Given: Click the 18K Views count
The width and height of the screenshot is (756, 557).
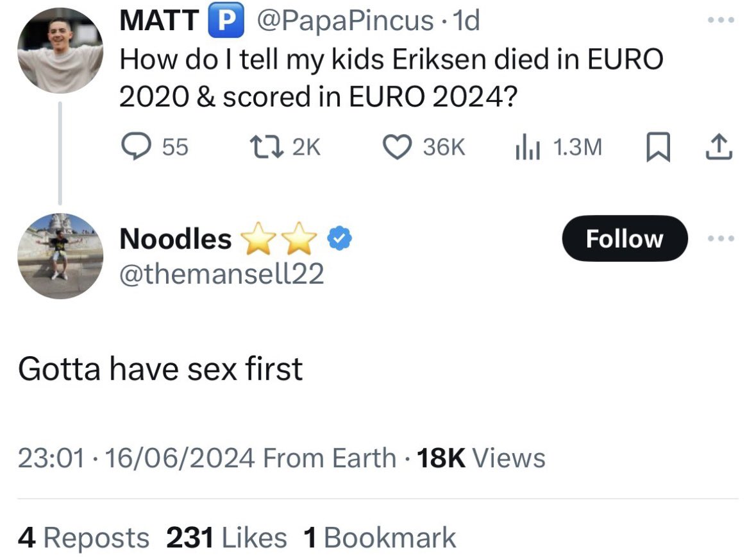Looking at the screenshot, I should point(481,458).
